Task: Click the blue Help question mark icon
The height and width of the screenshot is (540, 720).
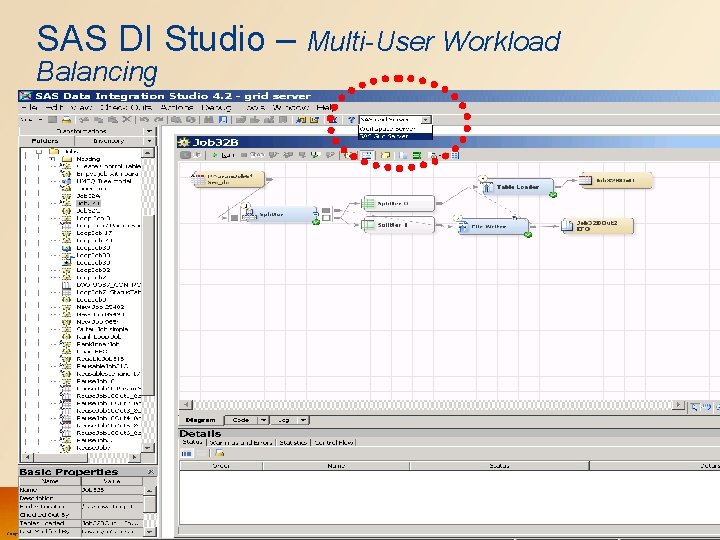Action: point(351,120)
